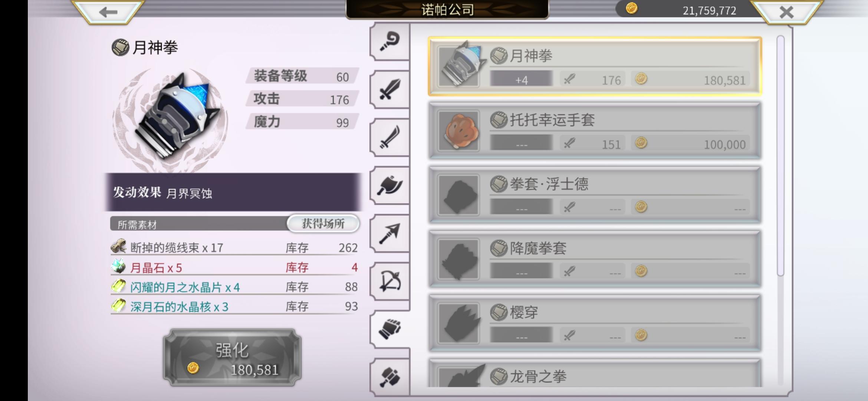Close the 诺帕公司 shop screen
The width and height of the screenshot is (868, 401).
(786, 12)
